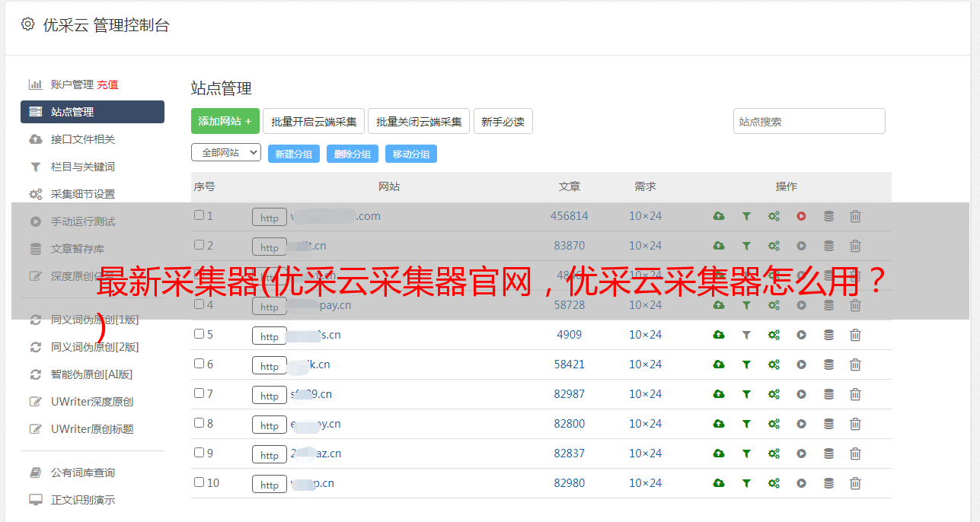The image size is (980, 522).
Task: Open UWriter原创标题 in the sidebar
Action: coord(92,429)
